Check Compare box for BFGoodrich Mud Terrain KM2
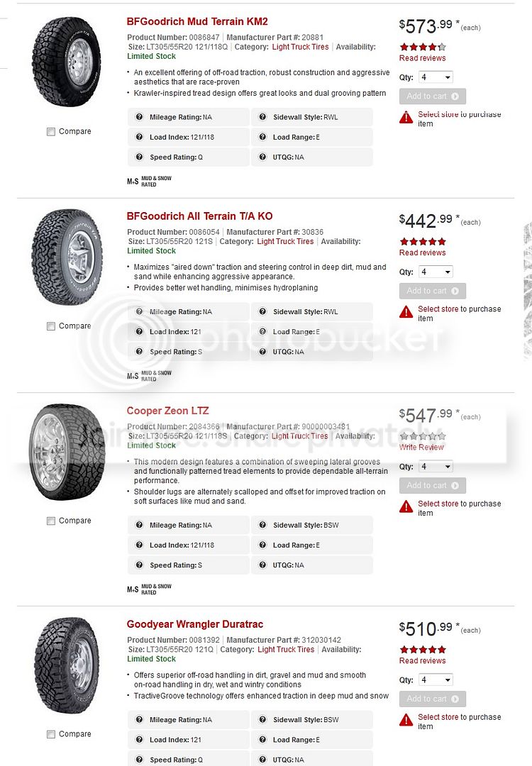 (x=51, y=132)
